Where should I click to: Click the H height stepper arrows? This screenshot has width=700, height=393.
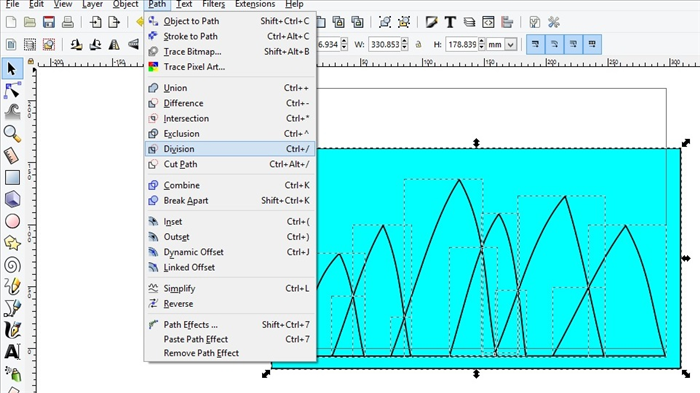482,44
